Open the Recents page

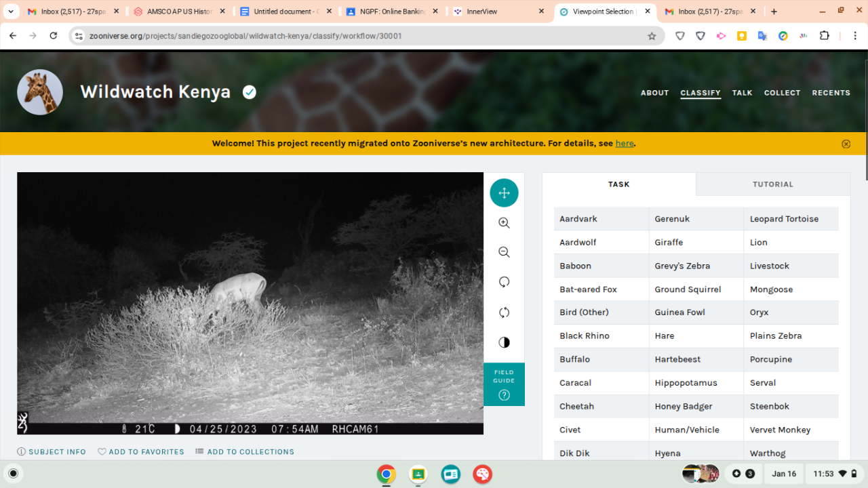(831, 93)
